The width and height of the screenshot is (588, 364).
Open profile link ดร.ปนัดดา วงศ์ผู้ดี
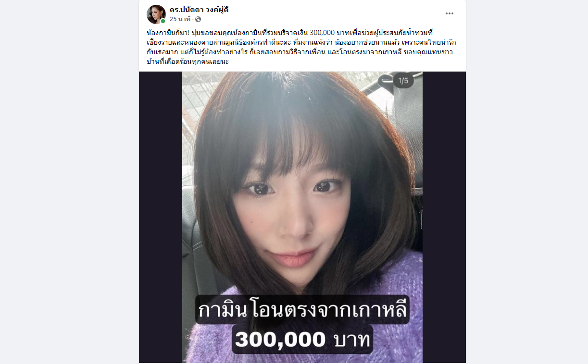click(x=199, y=10)
